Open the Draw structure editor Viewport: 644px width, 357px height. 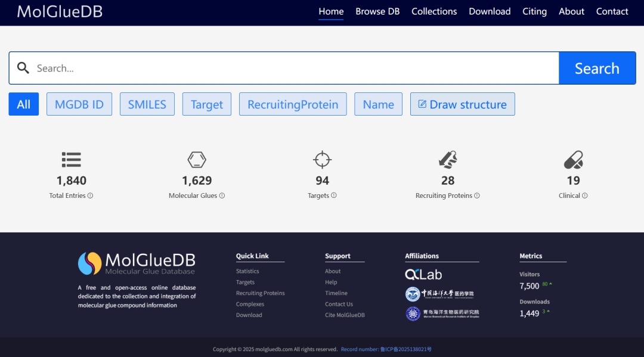[463, 104]
